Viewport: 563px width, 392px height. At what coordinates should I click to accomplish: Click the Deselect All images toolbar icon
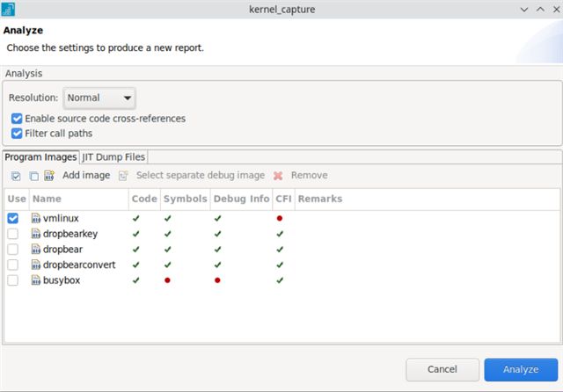click(x=33, y=176)
